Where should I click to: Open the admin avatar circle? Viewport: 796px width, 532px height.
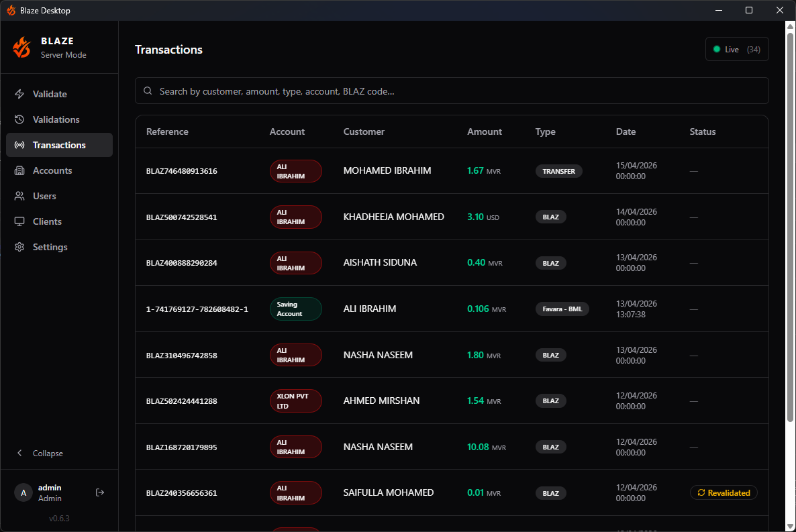pyautogui.click(x=23, y=492)
